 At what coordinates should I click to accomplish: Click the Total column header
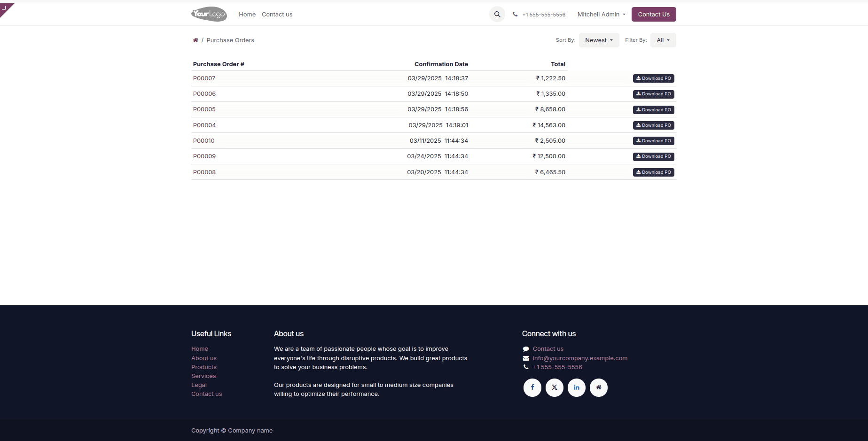558,64
